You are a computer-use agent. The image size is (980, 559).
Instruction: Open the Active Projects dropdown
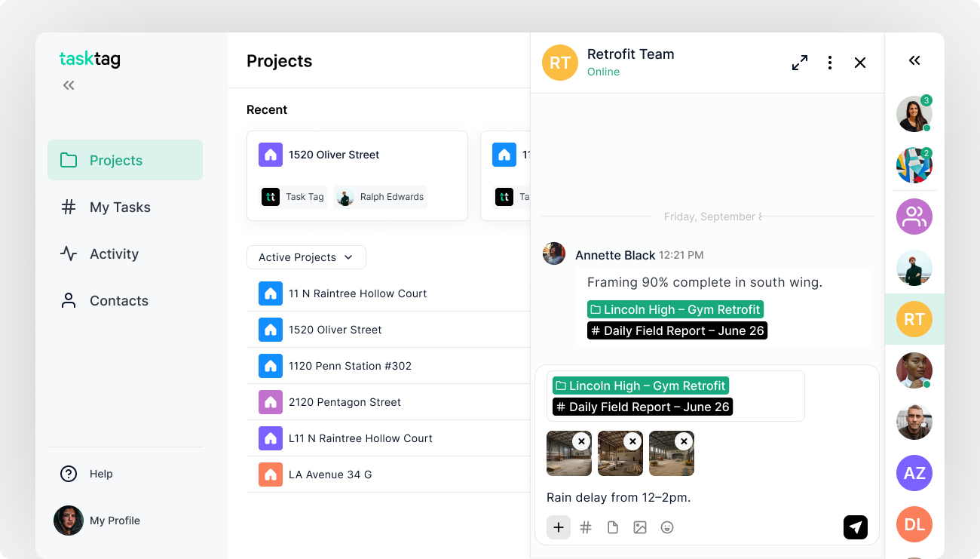(x=306, y=257)
